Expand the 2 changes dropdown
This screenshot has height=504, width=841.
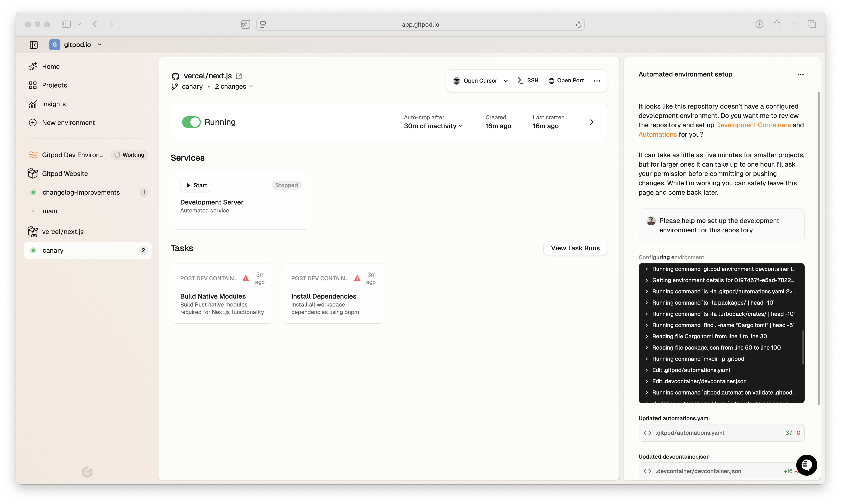pos(234,87)
